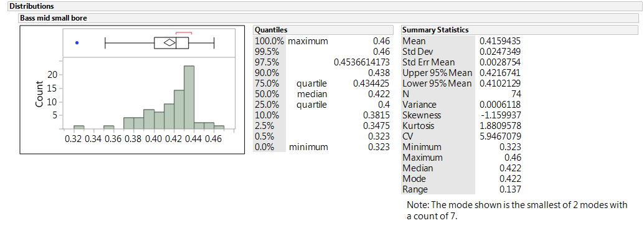Viewport: 644px width, 228px height.
Task: Click the red shortest-half bracket above the box plot
Action: point(184,33)
